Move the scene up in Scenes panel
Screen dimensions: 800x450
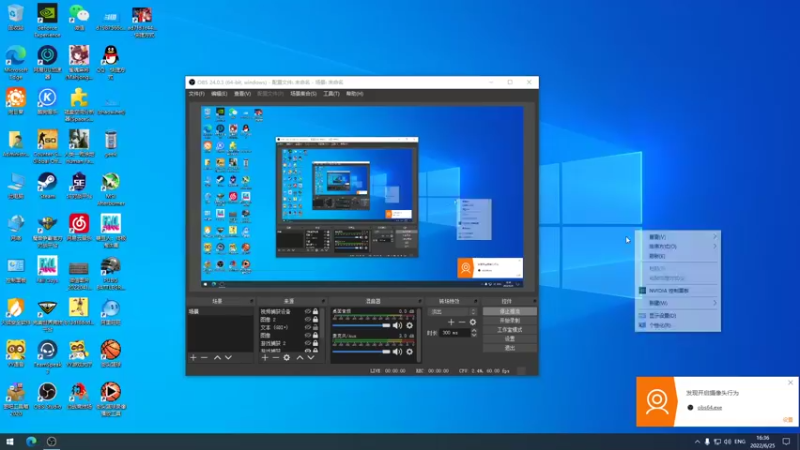(217, 358)
